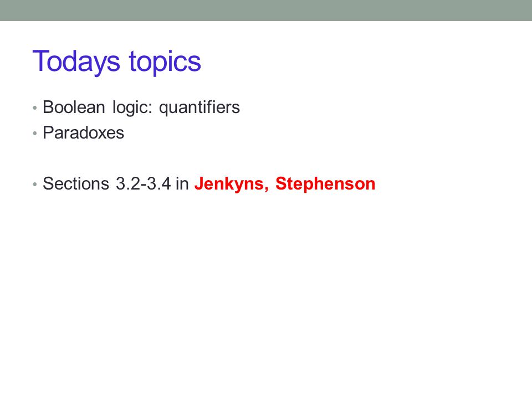
Task: Click the "Paradoxes" bullet text
Action: pyautogui.click(x=83, y=132)
